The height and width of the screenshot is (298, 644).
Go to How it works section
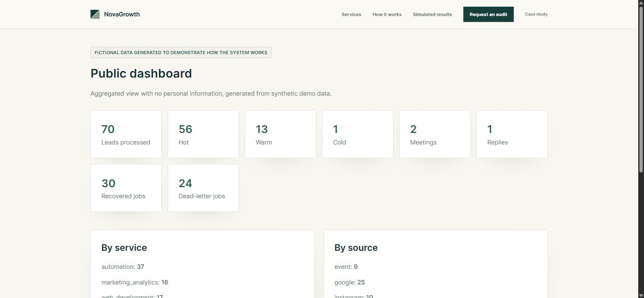point(387,14)
